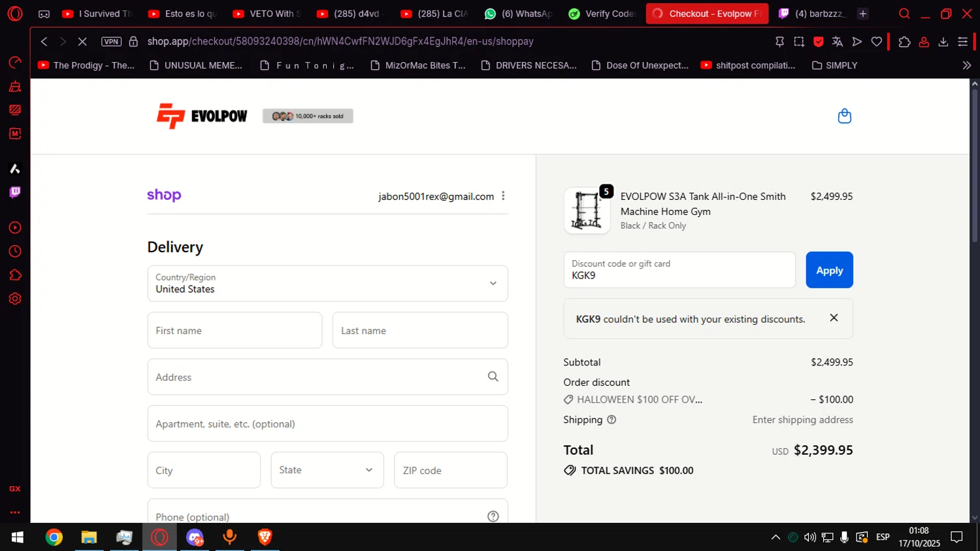Switch to '(4) barbzzz' Twitch tab

813,14
